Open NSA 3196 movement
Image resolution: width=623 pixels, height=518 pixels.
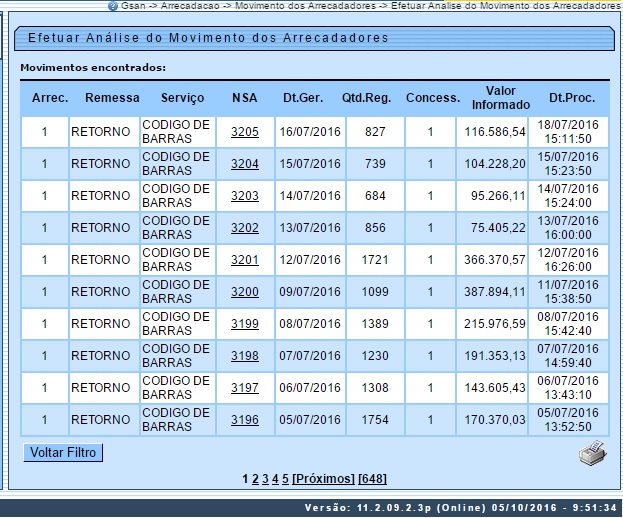244,420
